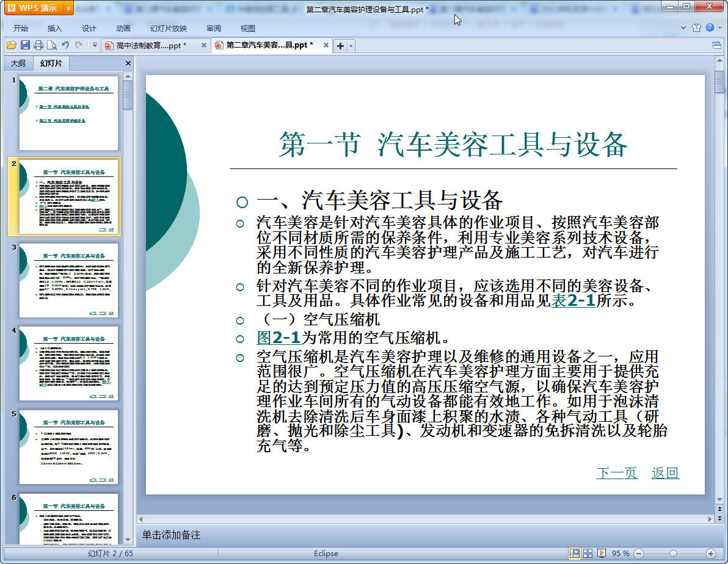Open the 插入 ribbon tab

(x=55, y=28)
